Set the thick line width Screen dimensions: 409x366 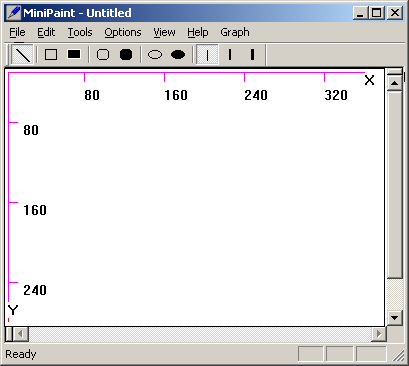(252, 55)
